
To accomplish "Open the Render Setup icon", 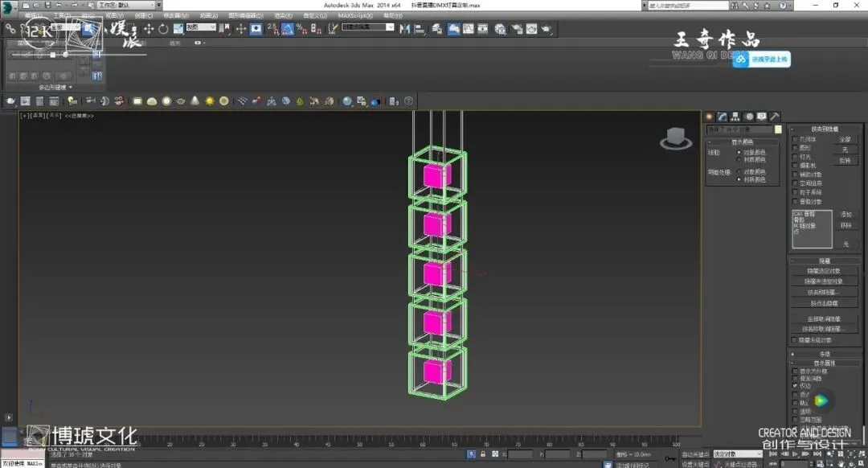I will (x=517, y=29).
